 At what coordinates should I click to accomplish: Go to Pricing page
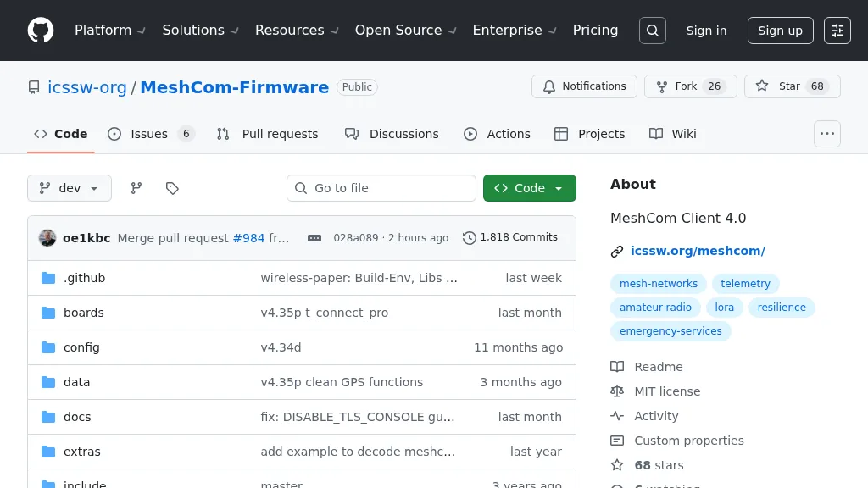[595, 30]
